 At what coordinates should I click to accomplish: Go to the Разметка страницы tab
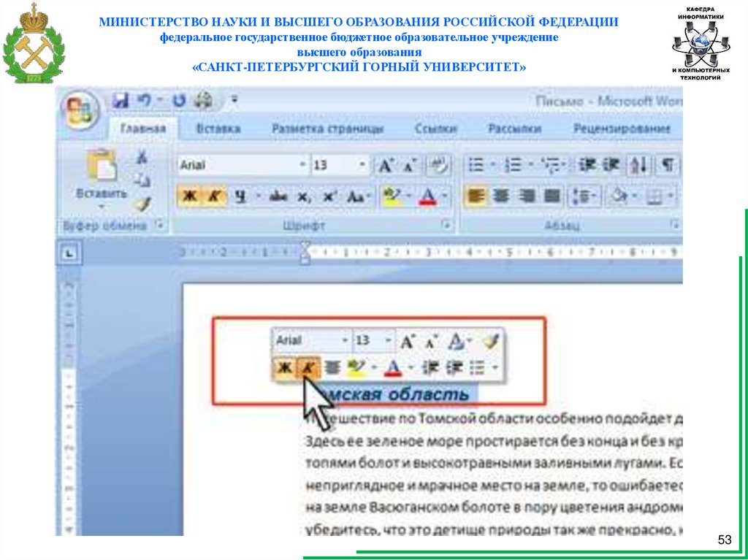click(327, 129)
